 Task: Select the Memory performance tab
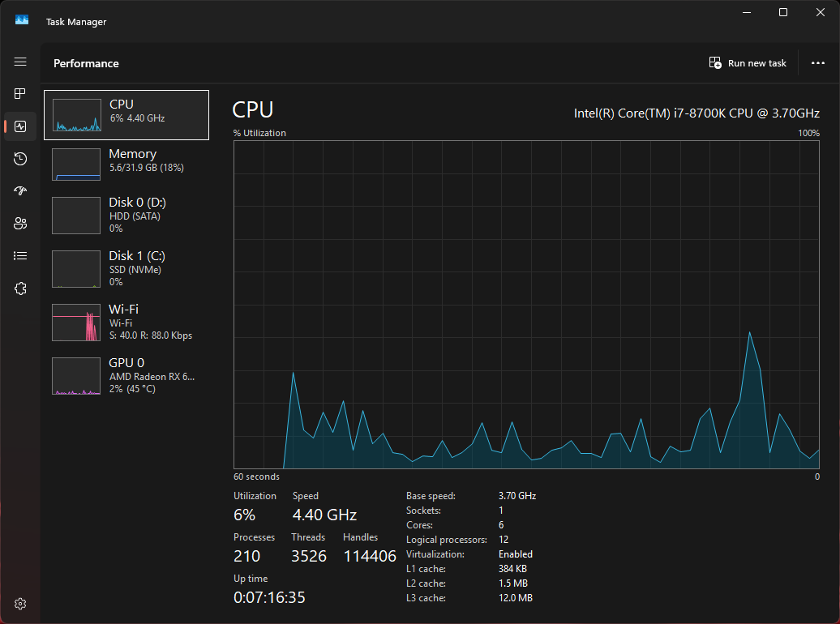126,164
